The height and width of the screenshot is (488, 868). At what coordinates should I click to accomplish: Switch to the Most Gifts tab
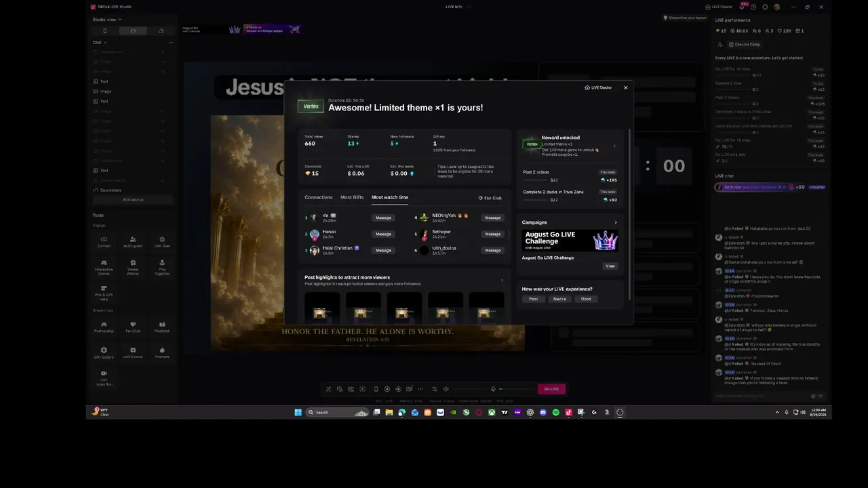point(352,197)
